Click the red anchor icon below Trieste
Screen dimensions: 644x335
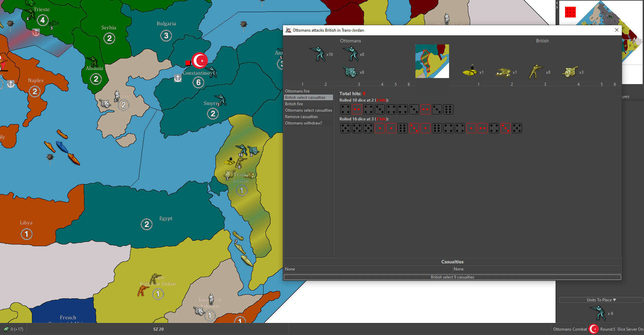(x=36, y=33)
